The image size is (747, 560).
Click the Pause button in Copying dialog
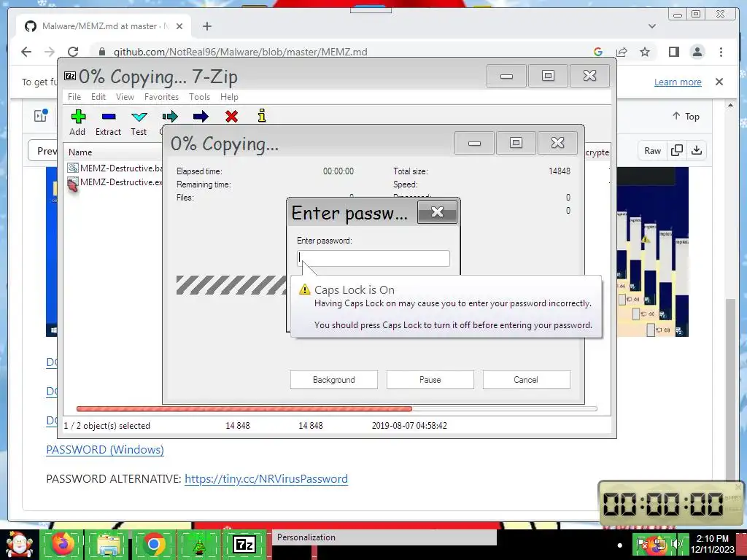point(430,379)
